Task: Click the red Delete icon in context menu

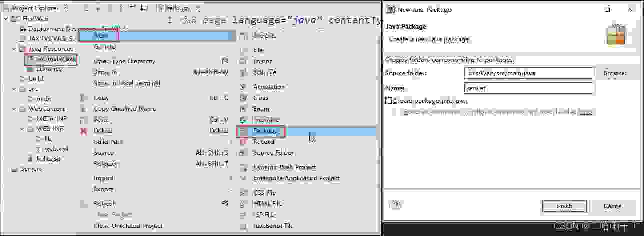Action: pos(83,131)
